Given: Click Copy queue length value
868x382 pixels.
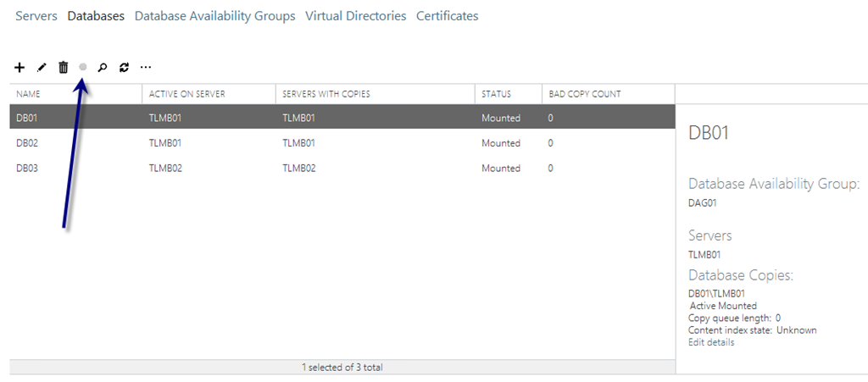Looking at the screenshot, I should (x=778, y=318).
